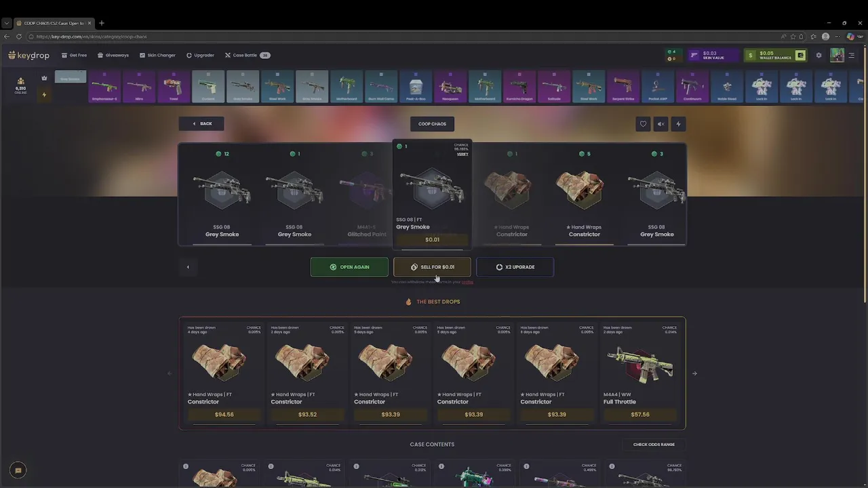Reload the page with browser refresh icon
Screen dimensions: 868x488
click(x=19, y=37)
